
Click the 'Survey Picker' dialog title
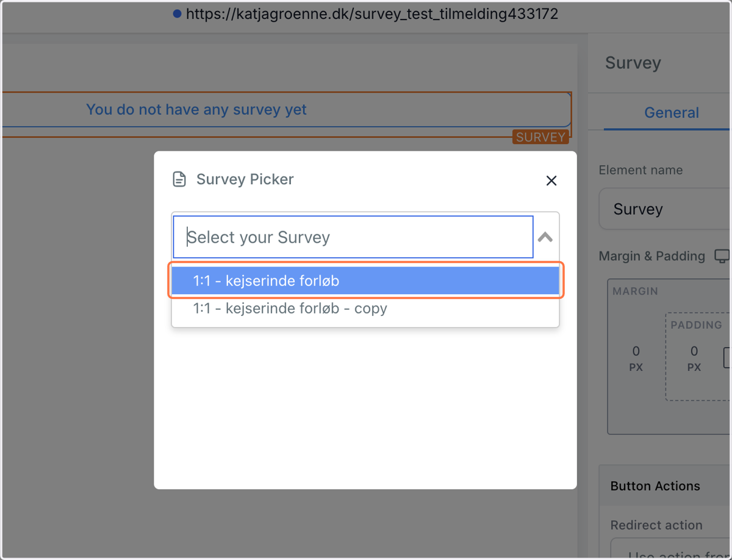245,179
